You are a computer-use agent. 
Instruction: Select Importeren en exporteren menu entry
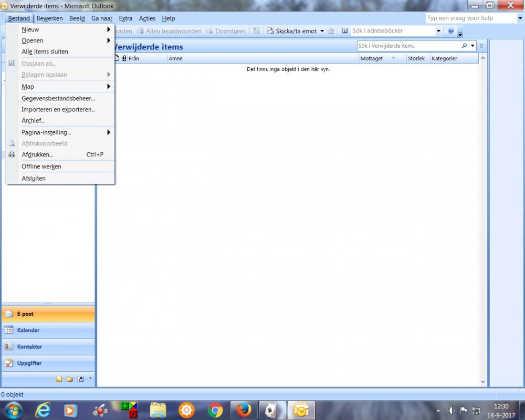[x=58, y=110]
